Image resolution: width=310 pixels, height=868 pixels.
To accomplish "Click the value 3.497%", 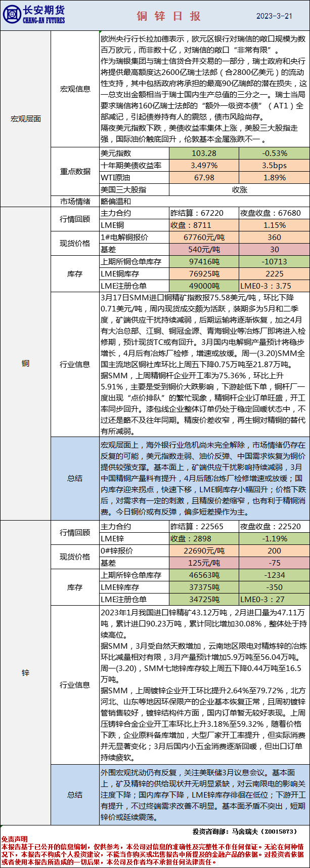I will tap(204, 166).
